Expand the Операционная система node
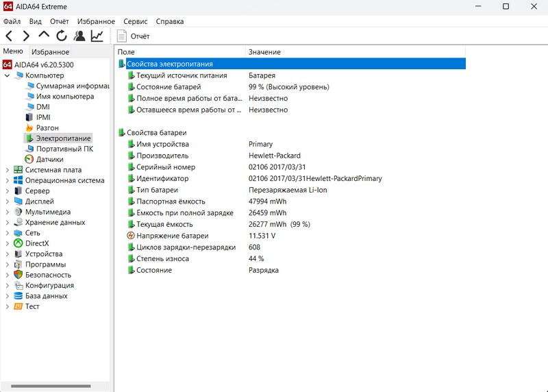Screen dimensions: 548x392 pyautogui.click(x=8, y=181)
